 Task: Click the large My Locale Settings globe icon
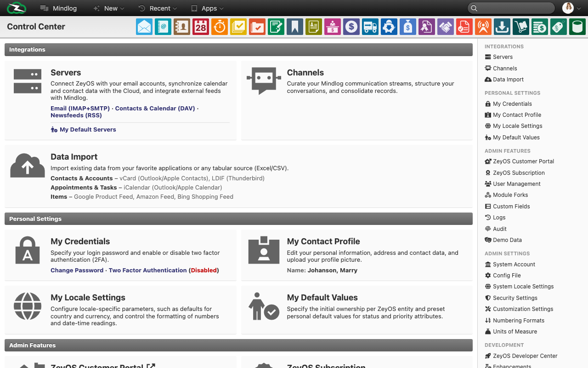(28, 306)
